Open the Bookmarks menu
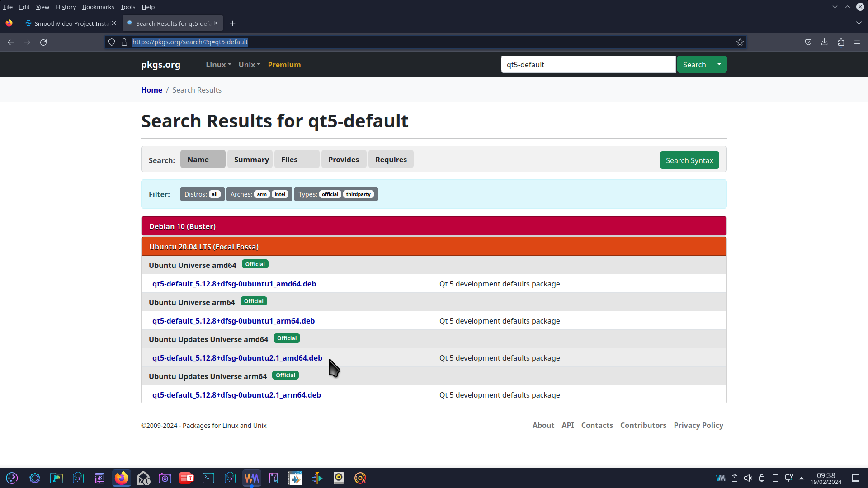This screenshot has height=488, width=868. click(98, 7)
